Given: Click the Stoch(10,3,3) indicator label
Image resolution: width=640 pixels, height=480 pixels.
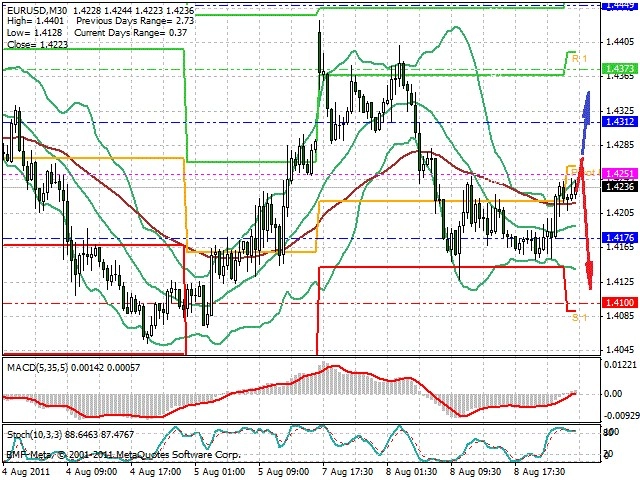Looking at the screenshot, I should (x=34, y=435).
